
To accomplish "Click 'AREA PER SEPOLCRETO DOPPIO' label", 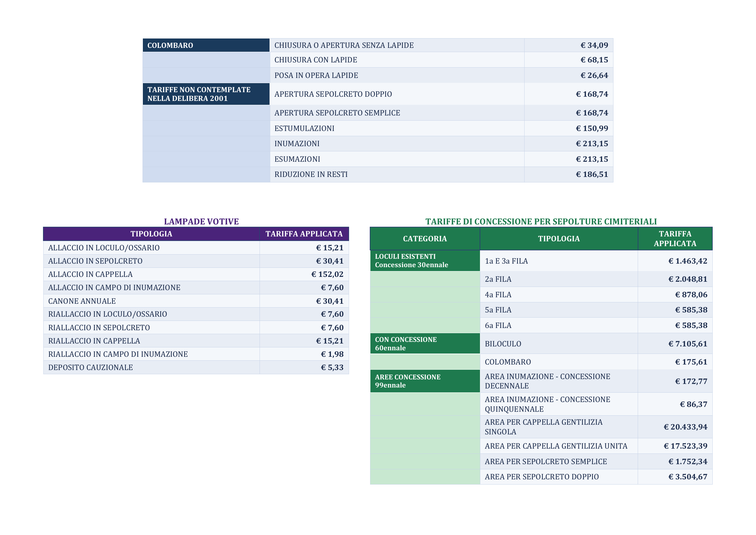I will (542, 477).
